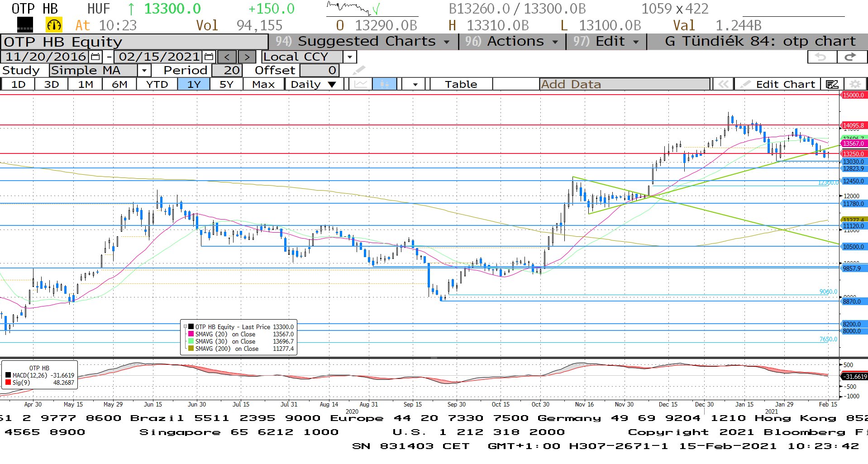Viewport: 868px width, 464px height.
Task: Click the 15000.0 red price axis label
Action: click(854, 95)
